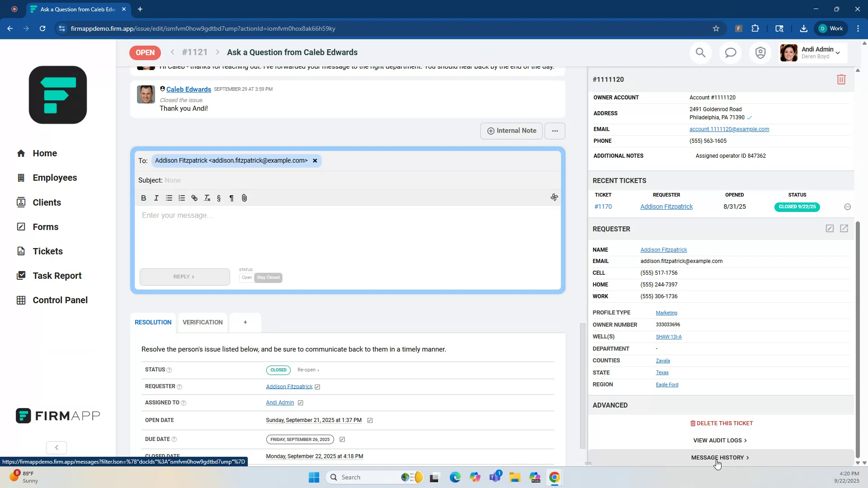Screen dimensions: 868x488
Task: Toggle bold formatting in the message editor
Action: click(144, 198)
